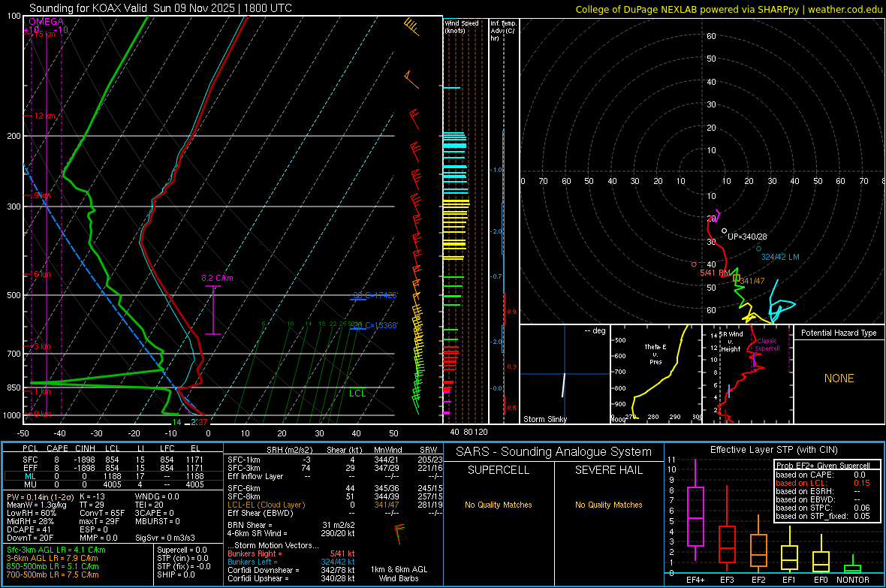Viewport: 886px width, 588px height.
Task: Click the 'SARS - Sounding Analogue System' heading
Action: coord(554,452)
